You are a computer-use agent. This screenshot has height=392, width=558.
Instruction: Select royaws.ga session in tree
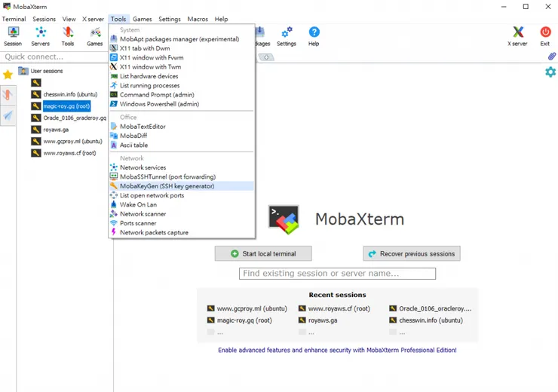pyautogui.click(x=50, y=130)
